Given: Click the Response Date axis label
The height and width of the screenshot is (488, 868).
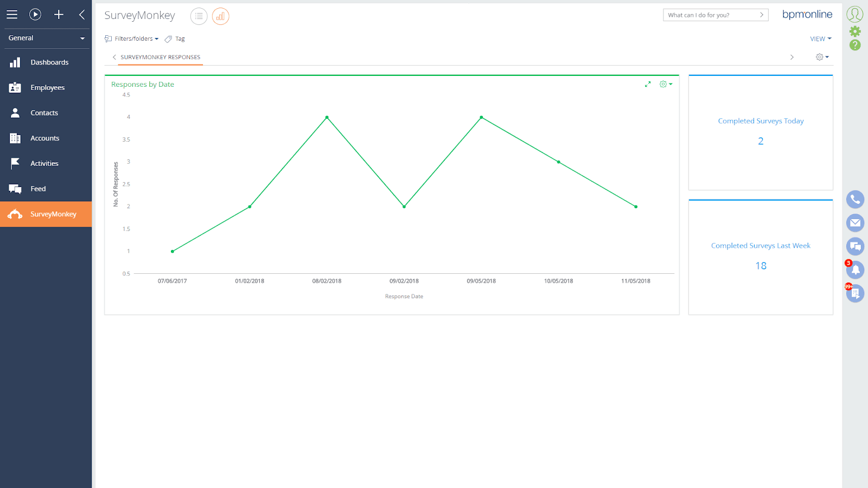Looking at the screenshot, I should pyautogui.click(x=404, y=297).
